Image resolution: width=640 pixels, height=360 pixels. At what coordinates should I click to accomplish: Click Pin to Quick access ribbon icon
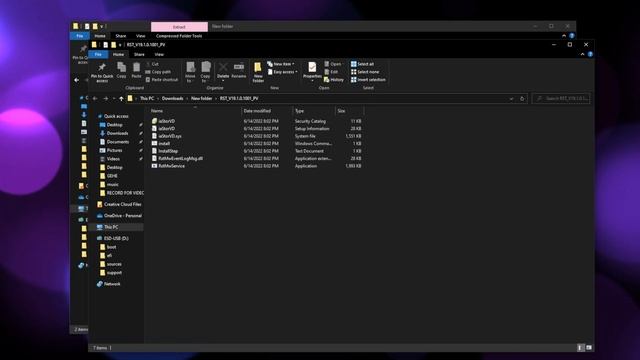coord(102,67)
